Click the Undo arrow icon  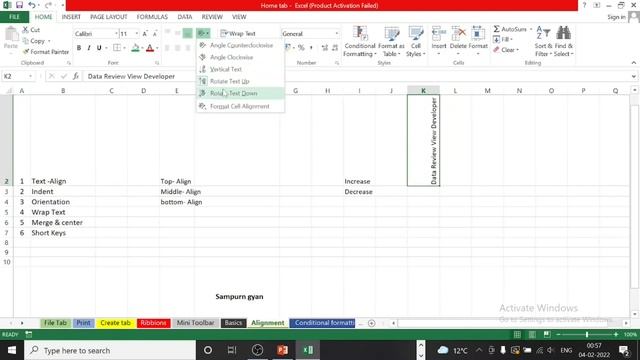coord(31,5)
